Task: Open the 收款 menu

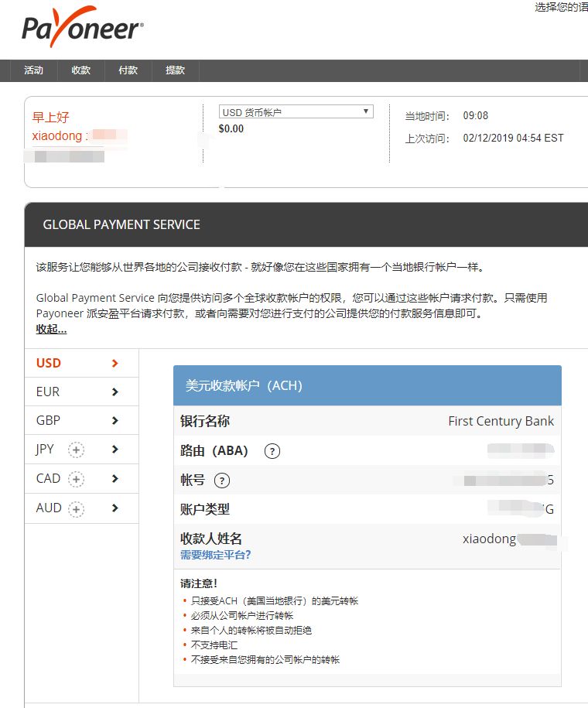Action: click(80, 70)
